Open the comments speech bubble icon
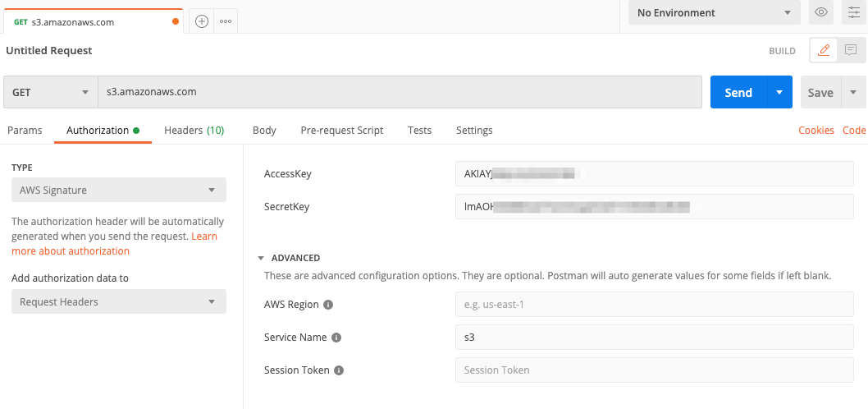Image resolution: width=868 pixels, height=409 pixels. pos(851,50)
